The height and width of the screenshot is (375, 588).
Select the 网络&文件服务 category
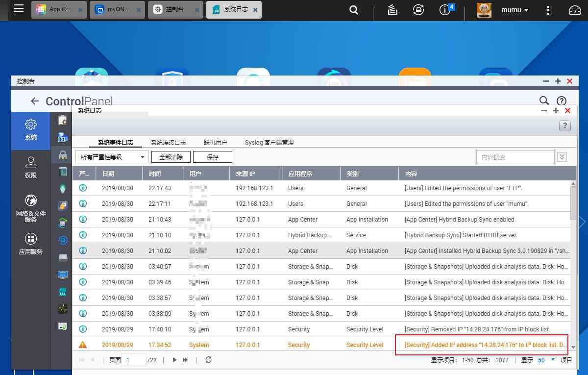[x=31, y=208]
